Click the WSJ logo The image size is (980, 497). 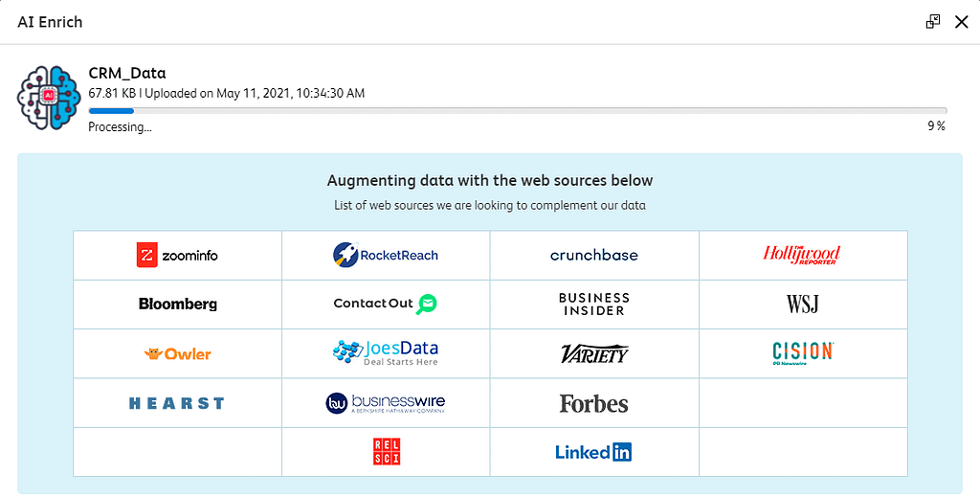click(x=803, y=304)
